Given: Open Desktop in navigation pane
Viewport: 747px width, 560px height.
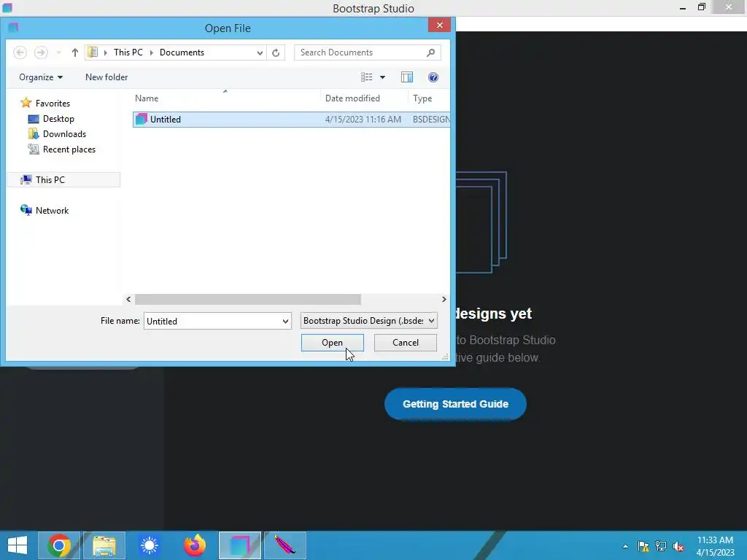Looking at the screenshot, I should point(58,119).
